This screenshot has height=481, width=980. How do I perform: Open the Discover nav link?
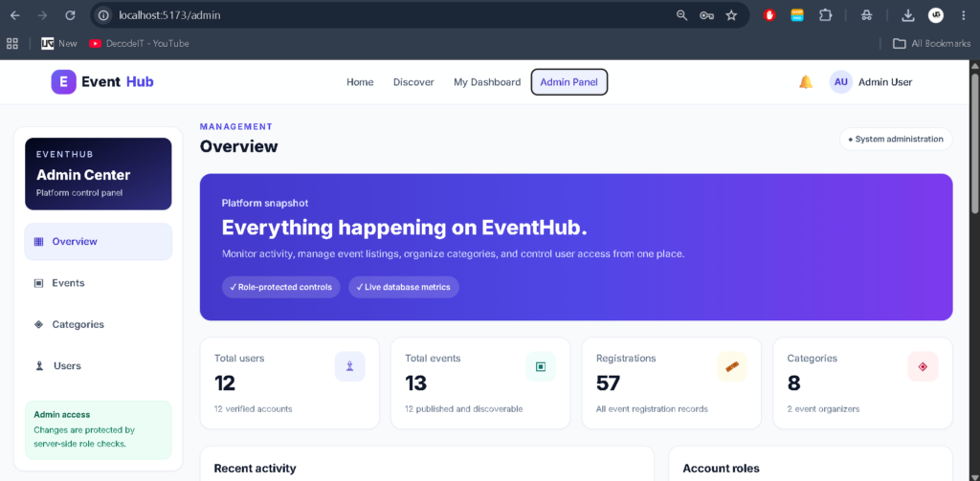click(413, 82)
